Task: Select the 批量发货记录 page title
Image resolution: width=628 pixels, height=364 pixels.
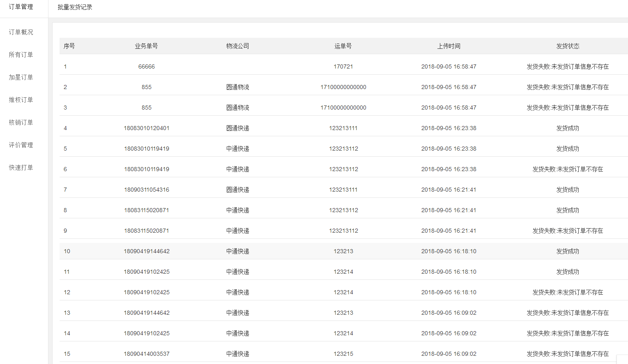Action: click(75, 7)
